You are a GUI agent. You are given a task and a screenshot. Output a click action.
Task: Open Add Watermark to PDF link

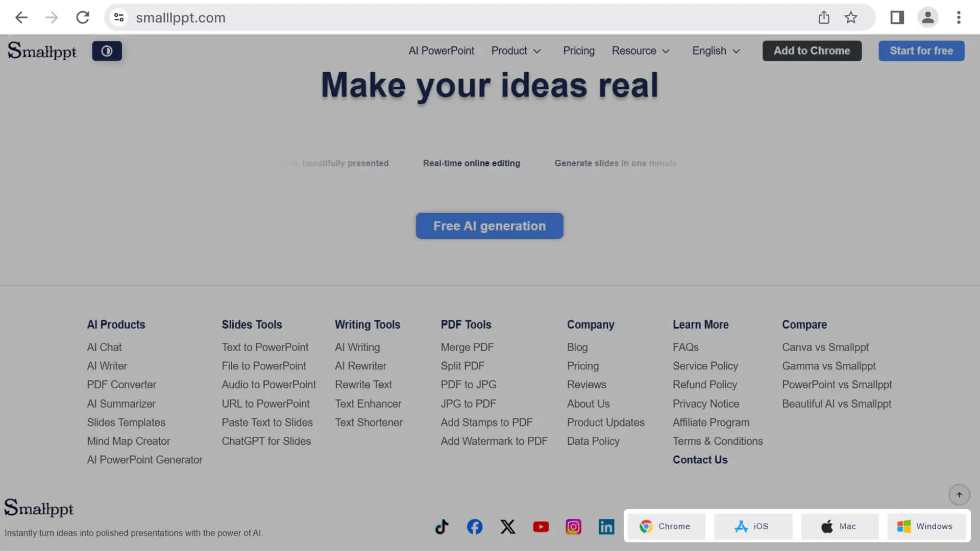[494, 441]
